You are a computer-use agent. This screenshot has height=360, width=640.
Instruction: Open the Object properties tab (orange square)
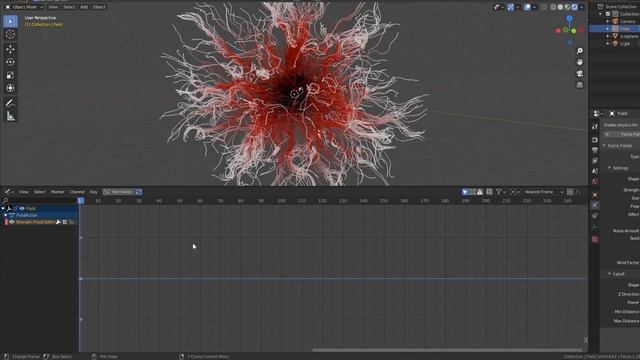click(x=595, y=195)
